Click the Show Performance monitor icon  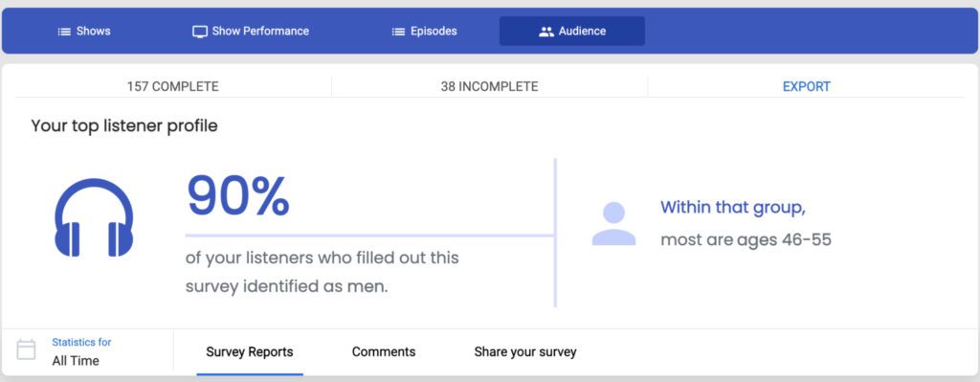199,32
